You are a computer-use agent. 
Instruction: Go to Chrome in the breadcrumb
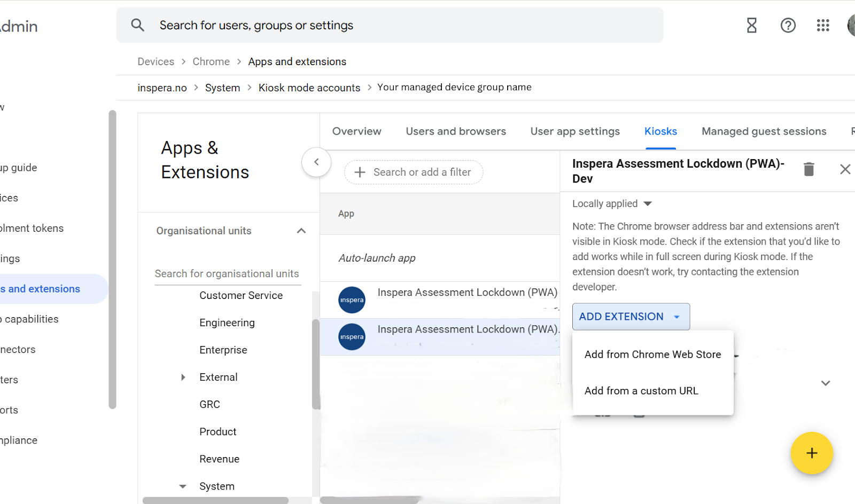[211, 61]
